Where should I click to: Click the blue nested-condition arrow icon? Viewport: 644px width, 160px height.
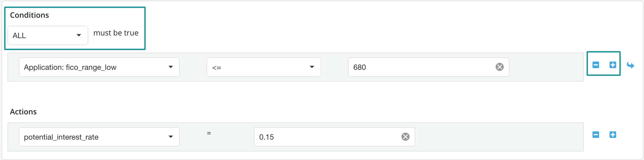pyautogui.click(x=630, y=65)
